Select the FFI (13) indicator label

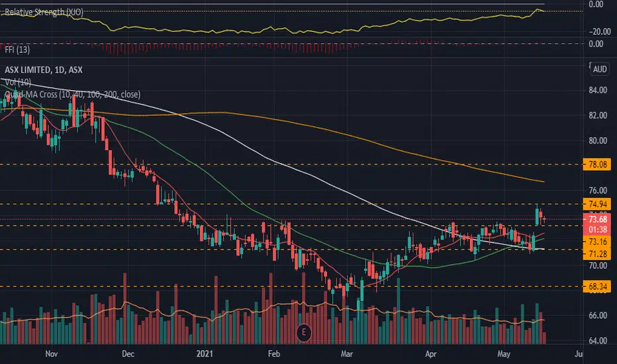[x=17, y=50]
